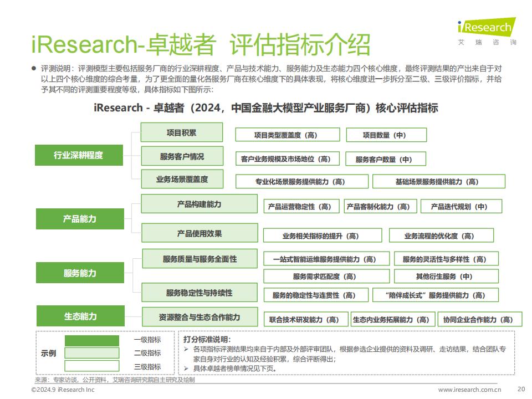Click the light green 二级指标 legend swatch
The width and height of the screenshot is (532, 399).
tap(92, 353)
